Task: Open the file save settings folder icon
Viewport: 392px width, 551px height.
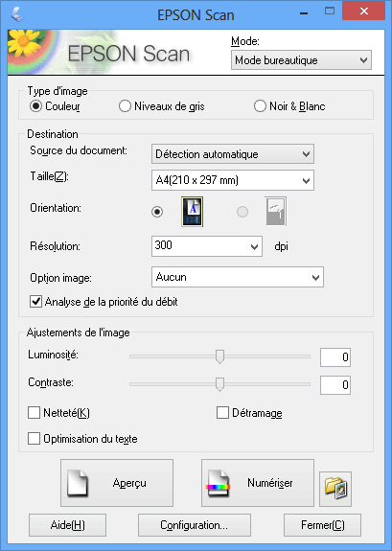Action: (x=335, y=489)
